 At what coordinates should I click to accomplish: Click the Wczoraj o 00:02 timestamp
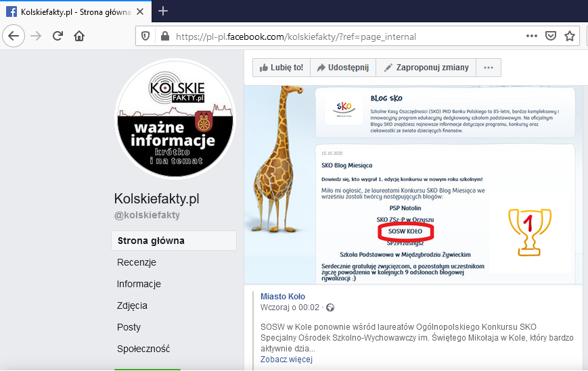[x=290, y=307]
